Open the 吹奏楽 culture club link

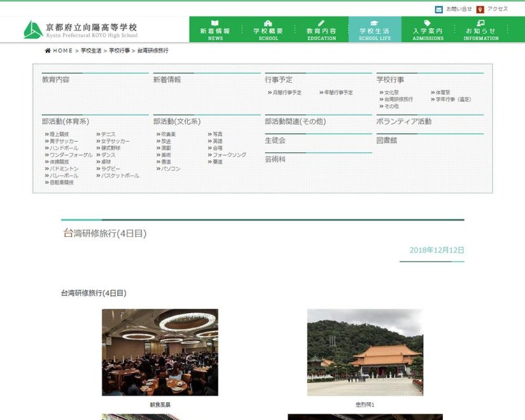point(168,134)
